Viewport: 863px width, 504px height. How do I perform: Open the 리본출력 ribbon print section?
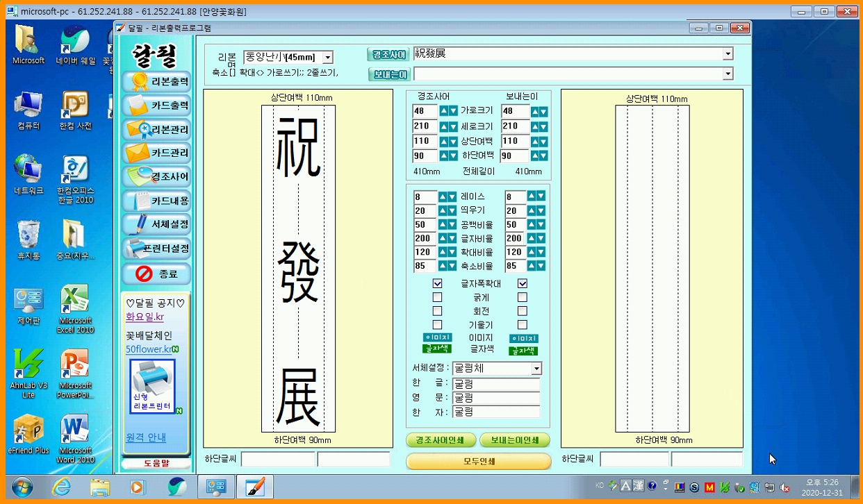coord(156,82)
